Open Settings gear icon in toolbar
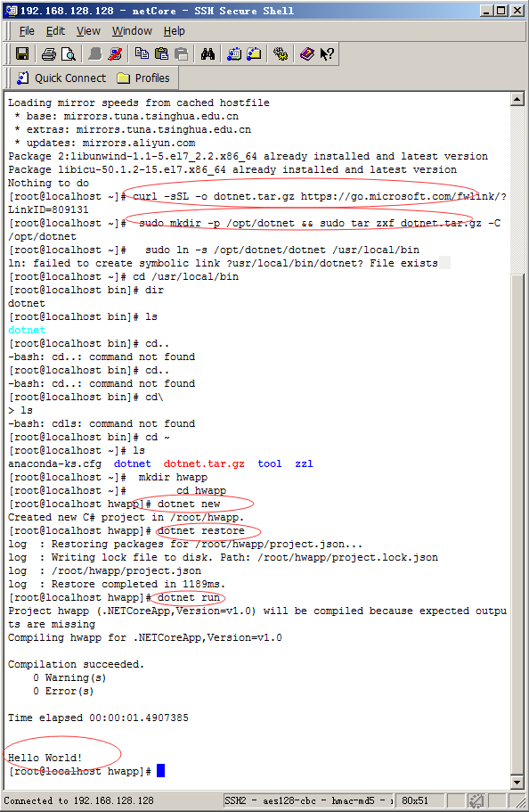Screen dimensions: 529x812 (281, 53)
